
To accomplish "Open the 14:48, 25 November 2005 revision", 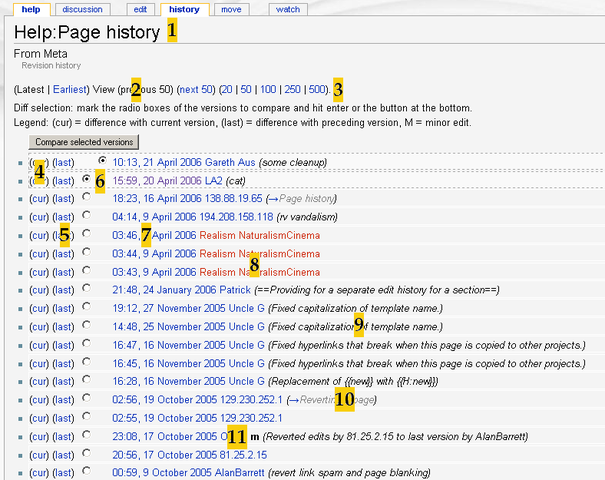I will (154, 326).
